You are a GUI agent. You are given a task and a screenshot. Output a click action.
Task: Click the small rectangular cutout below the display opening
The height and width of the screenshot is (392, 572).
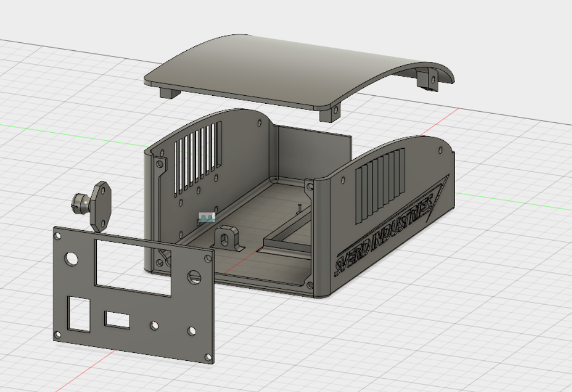117,318
